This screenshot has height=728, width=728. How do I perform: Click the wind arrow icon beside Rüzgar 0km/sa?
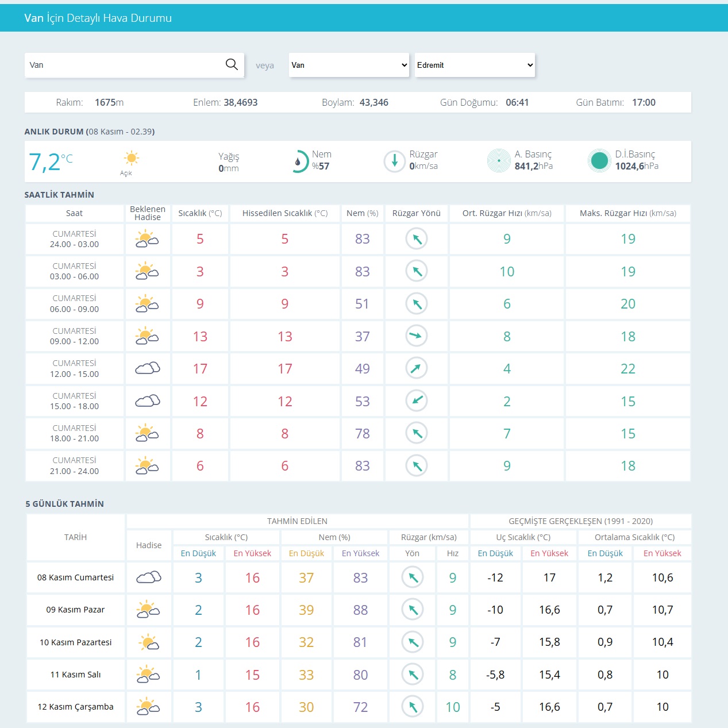click(395, 161)
